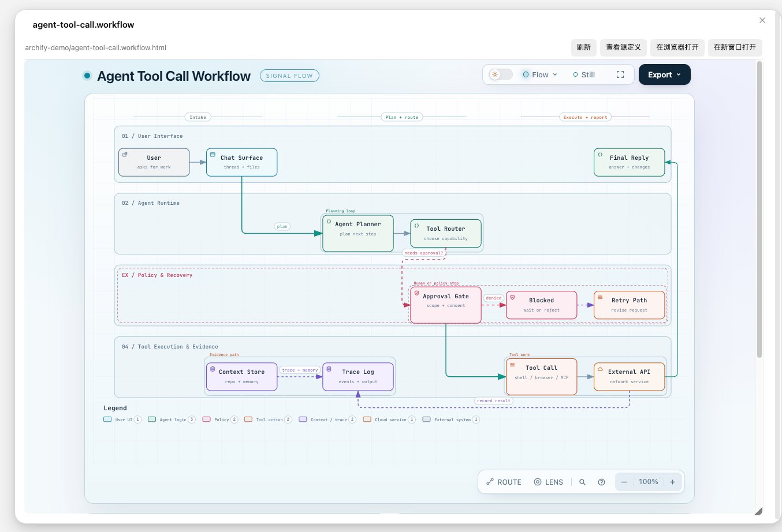Click the User UI legend swatch

(x=107, y=419)
